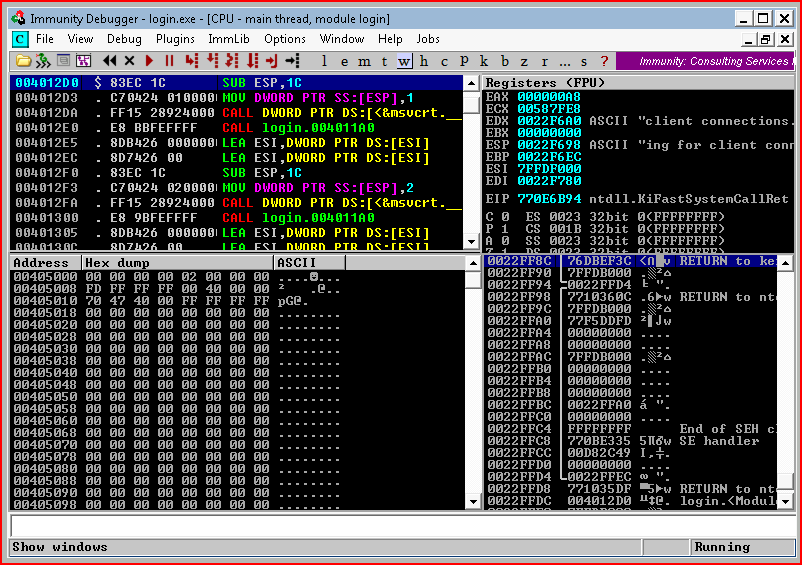This screenshot has height=565, width=802.
Task: Run the program with the red play icon
Action: [149, 61]
